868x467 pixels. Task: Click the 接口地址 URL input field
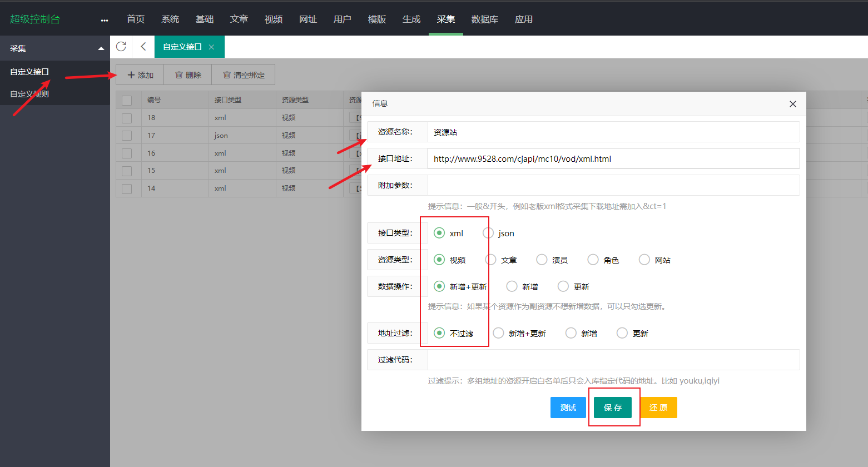coord(612,159)
